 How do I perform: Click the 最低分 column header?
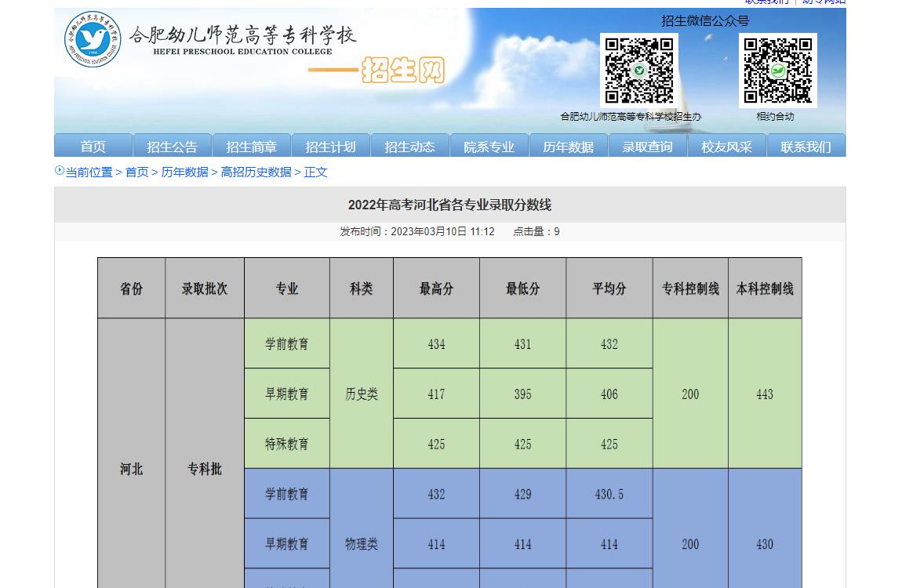point(523,288)
